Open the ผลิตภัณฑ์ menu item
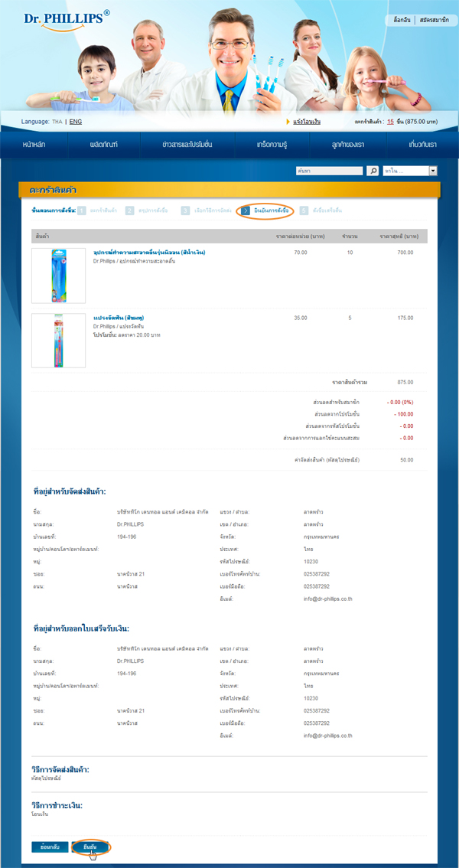This screenshot has width=459, height=868. coord(103,144)
